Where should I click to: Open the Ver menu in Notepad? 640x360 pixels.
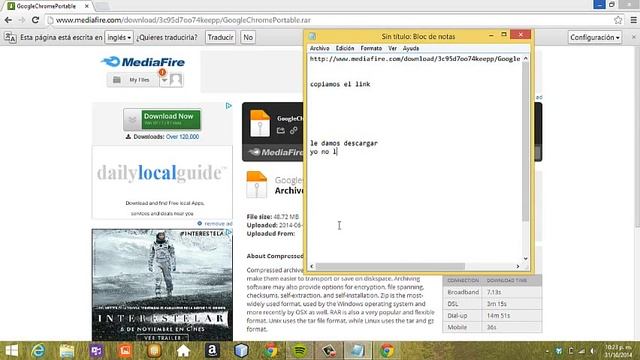coord(392,48)
